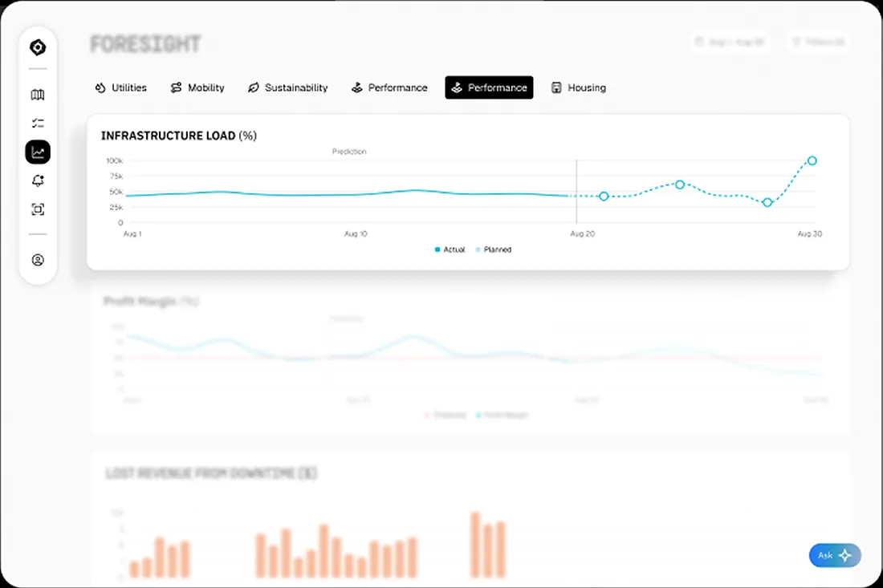Image resolution: width=883 pixels, height=588 pixels.
Task: Select the unhighlighted Performance tab
Action: [x=389, y=87]
